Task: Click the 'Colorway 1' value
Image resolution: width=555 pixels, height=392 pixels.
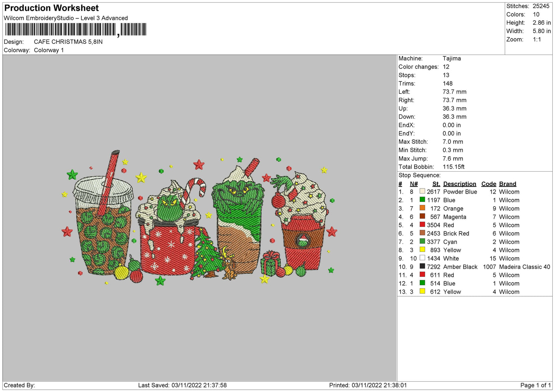Action: tap(49, 50)
